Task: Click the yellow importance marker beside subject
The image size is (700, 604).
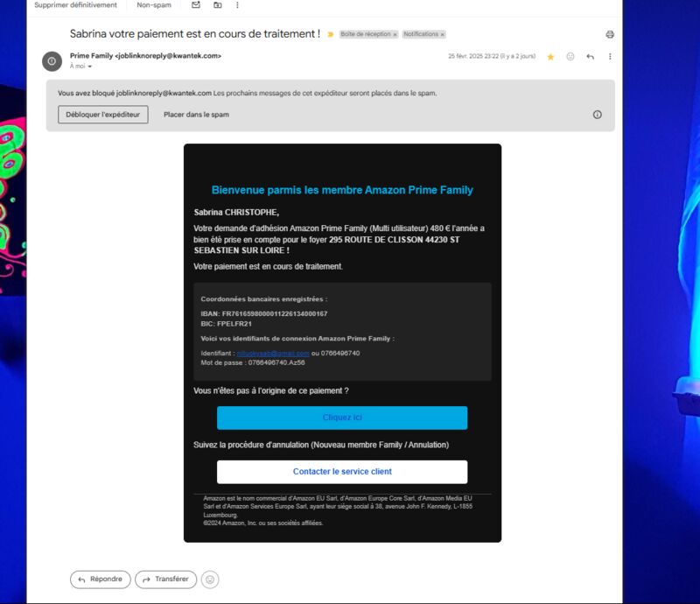Action: pos(331,34)
